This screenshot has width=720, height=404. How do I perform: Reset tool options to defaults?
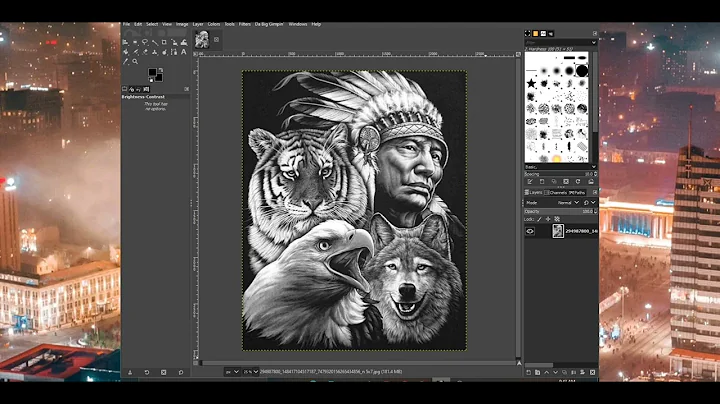coord(181,372)
